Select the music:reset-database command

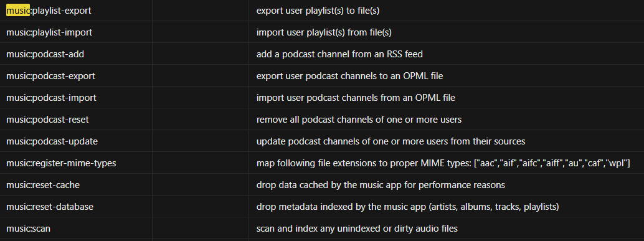pyautogui.click(x=50, y=207)
